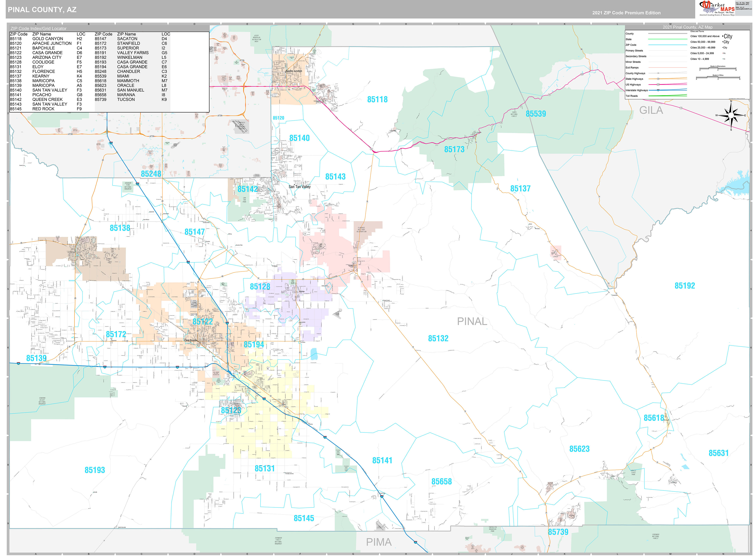Select the KEARNY index row
The width and height of the screenshot is (756, 556).
click(x=46, y=76)
